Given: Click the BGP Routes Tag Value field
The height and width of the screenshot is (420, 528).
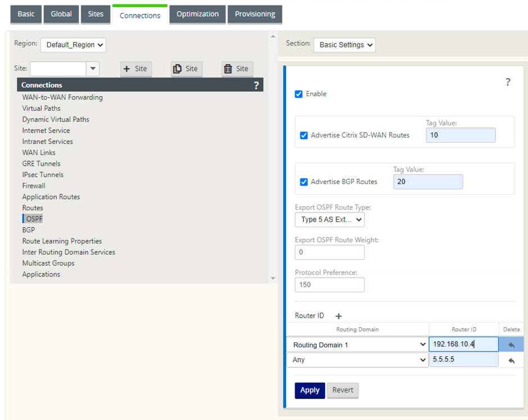Looking at the screenshot, I should (428, 182).
